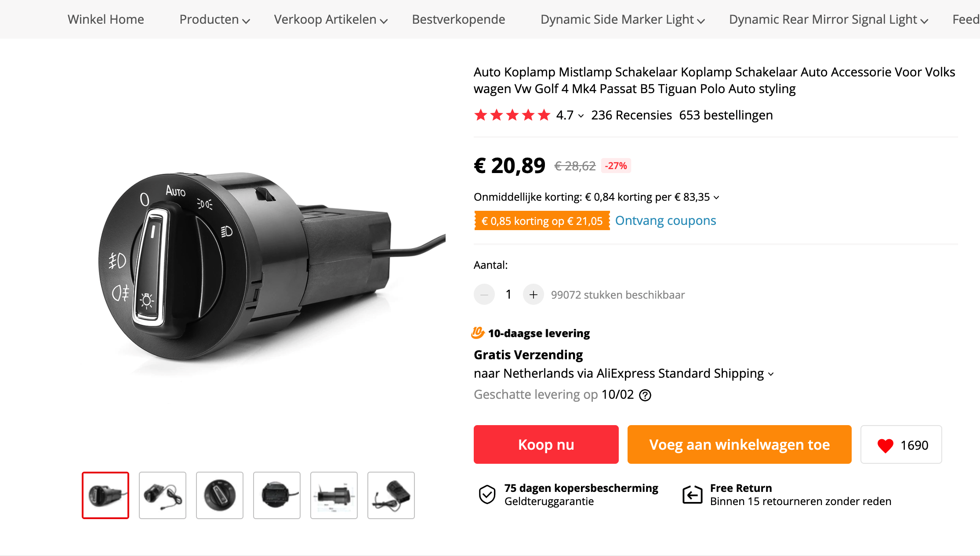Expand the AliExpress Standard Shipping options
Image resolution: width=980 pixels, height=556 pixels.
(x=771, y=374)
